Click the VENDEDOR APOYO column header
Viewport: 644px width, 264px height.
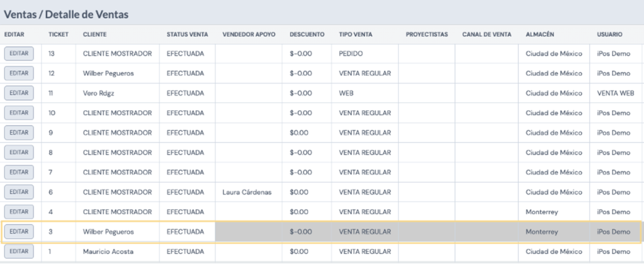pos(249,34)
